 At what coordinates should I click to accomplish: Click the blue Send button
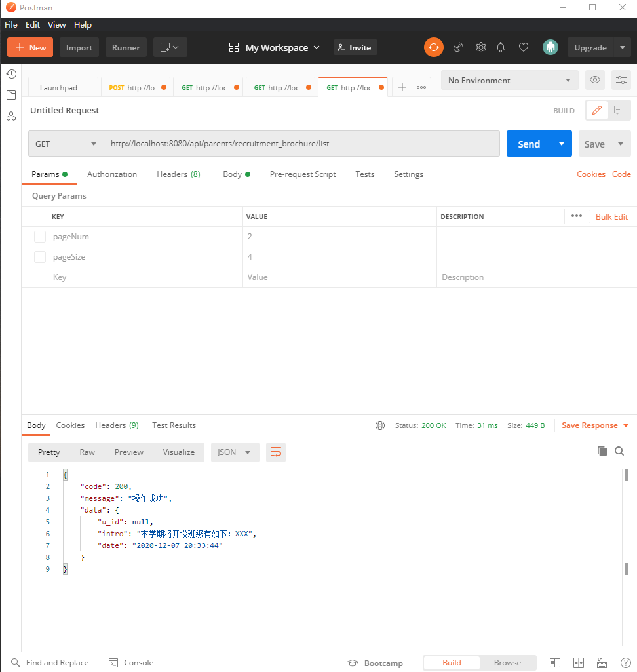pyautogui.click(x=529, y=144)
